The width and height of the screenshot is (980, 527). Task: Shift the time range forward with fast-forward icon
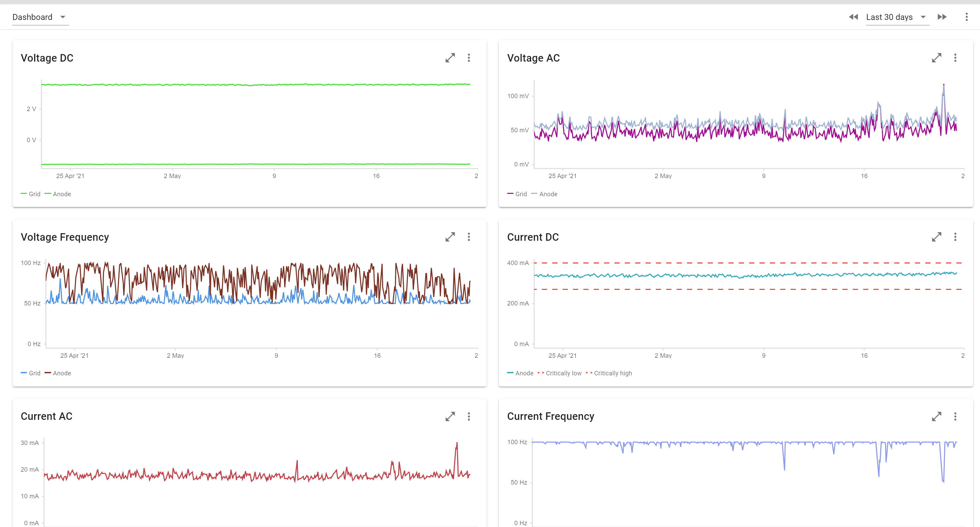click(x=942, y=17)
